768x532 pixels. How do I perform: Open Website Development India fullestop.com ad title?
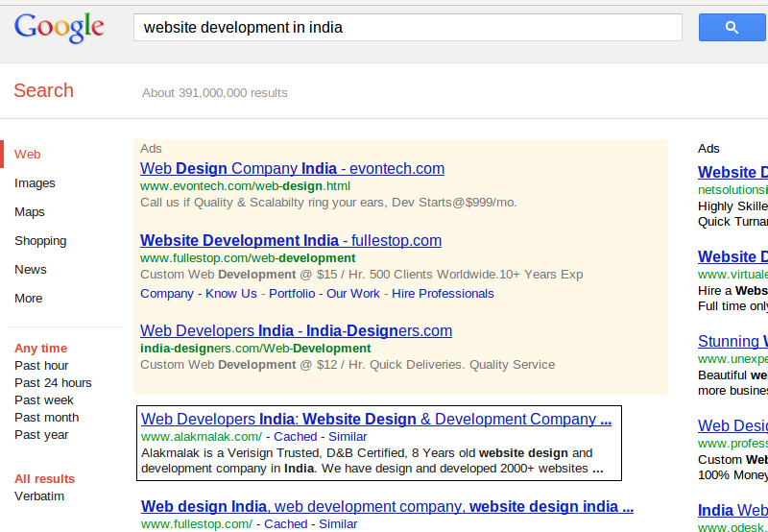point(291,240)
